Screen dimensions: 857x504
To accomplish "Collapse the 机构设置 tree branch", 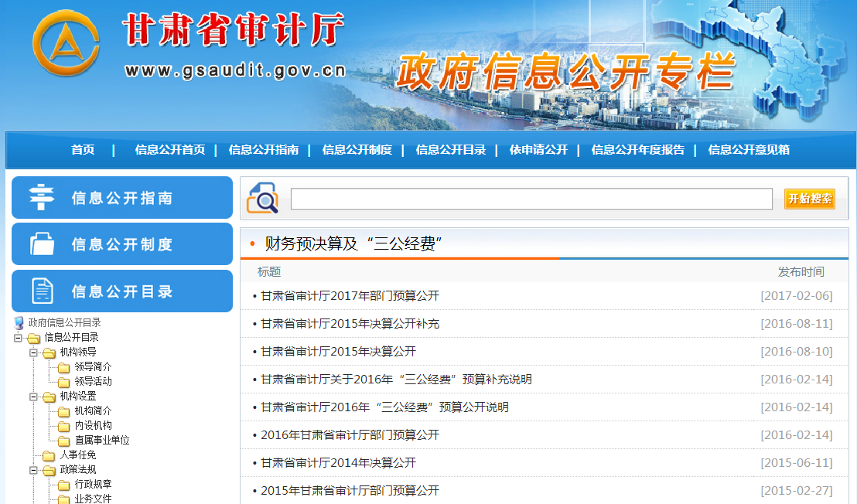I will tap(34, 397).
